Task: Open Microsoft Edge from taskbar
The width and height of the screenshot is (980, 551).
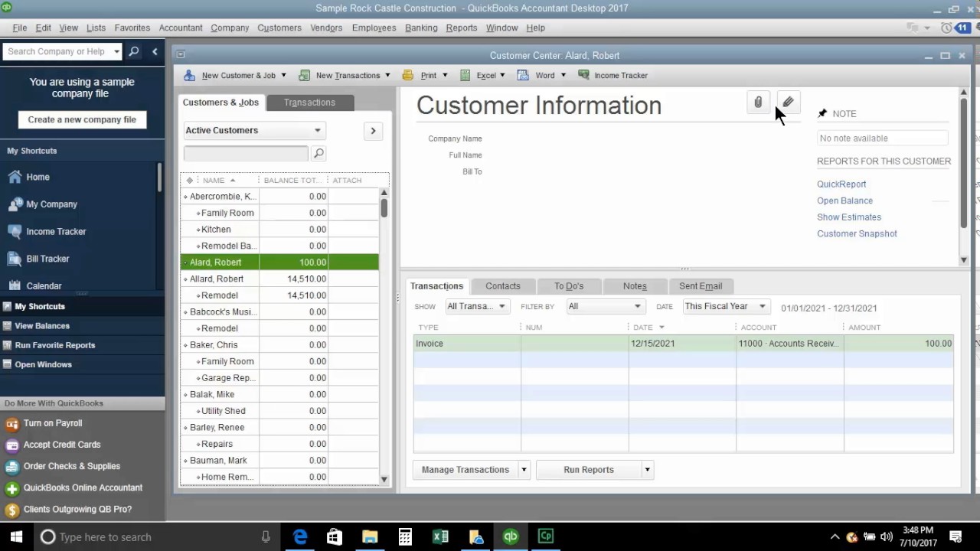Action: 299,536
